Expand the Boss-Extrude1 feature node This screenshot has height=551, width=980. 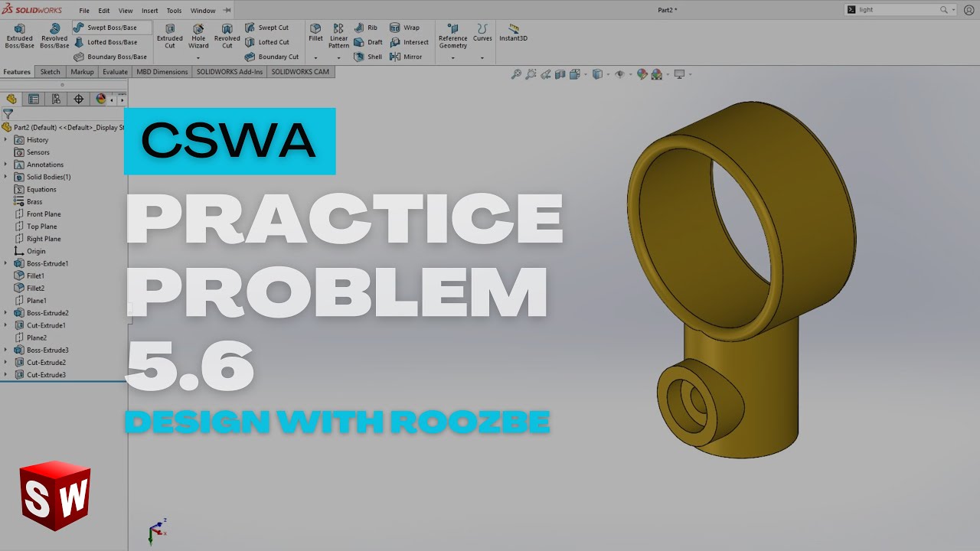[6, 263]
